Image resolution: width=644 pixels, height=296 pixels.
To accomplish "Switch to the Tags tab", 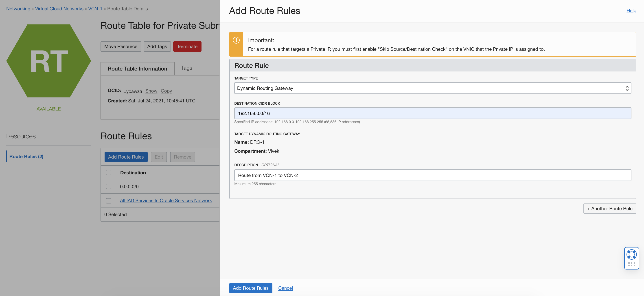I will pos(186,68).
